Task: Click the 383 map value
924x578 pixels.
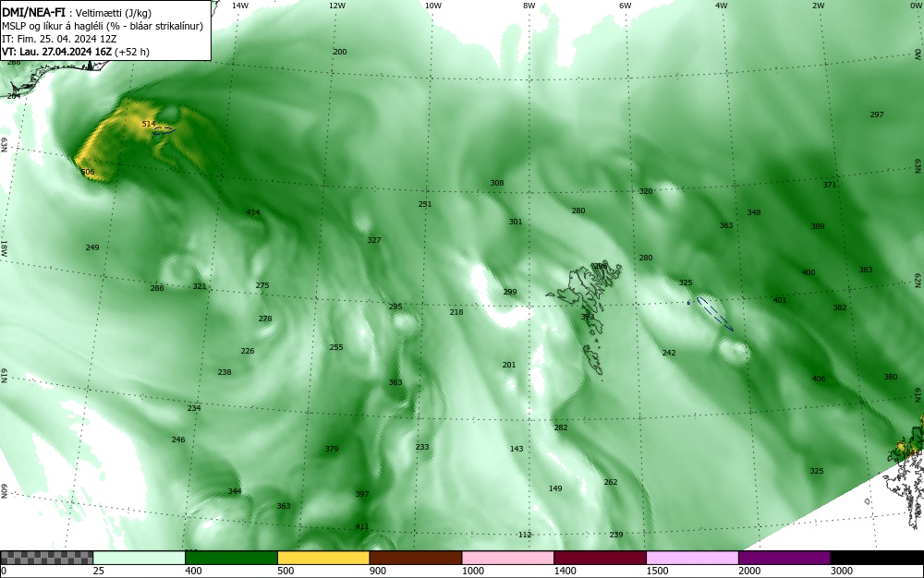Action: point(865,270)
